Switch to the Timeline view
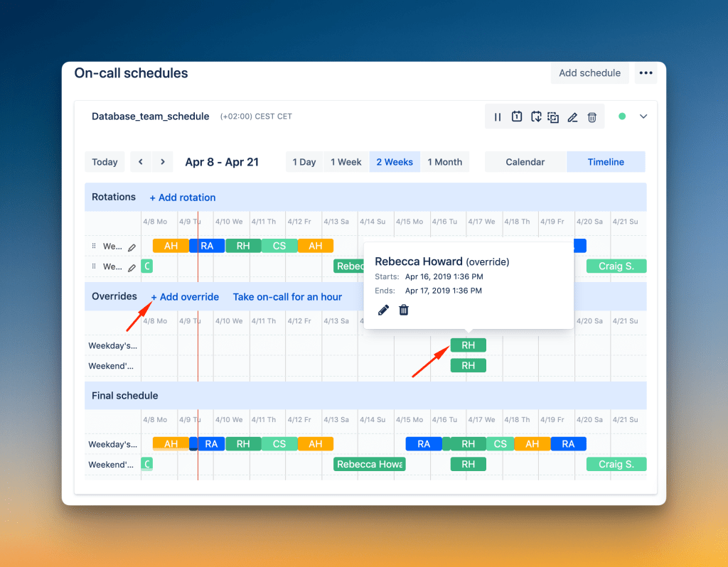The width and height of the screenshot is (728, 567). 606,161
